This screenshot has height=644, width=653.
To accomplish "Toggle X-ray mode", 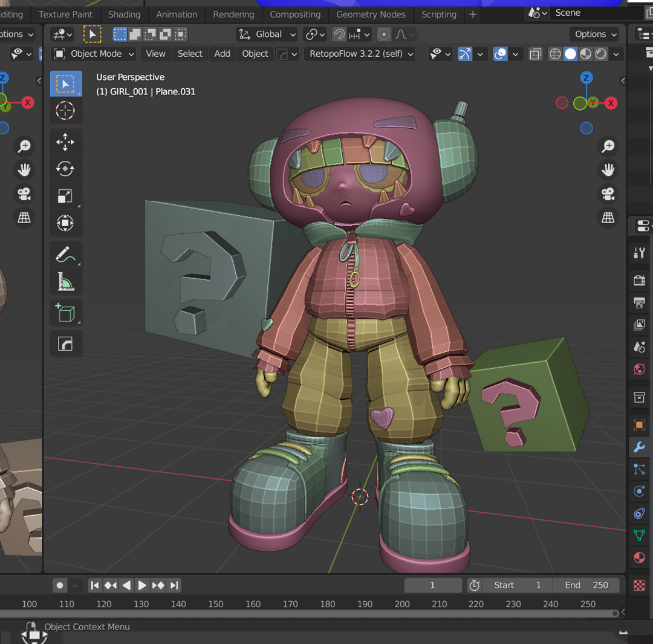I will (x=536, y=54).
